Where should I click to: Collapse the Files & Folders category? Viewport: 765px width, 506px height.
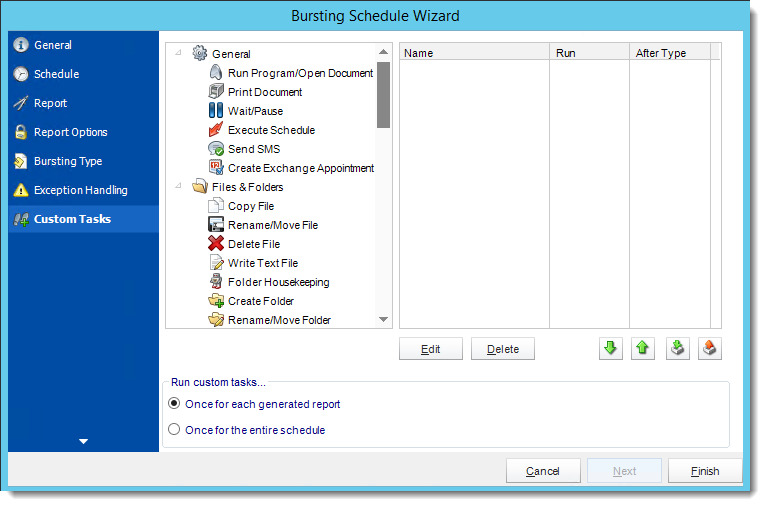pyautogui.click(x=179, y=186)
